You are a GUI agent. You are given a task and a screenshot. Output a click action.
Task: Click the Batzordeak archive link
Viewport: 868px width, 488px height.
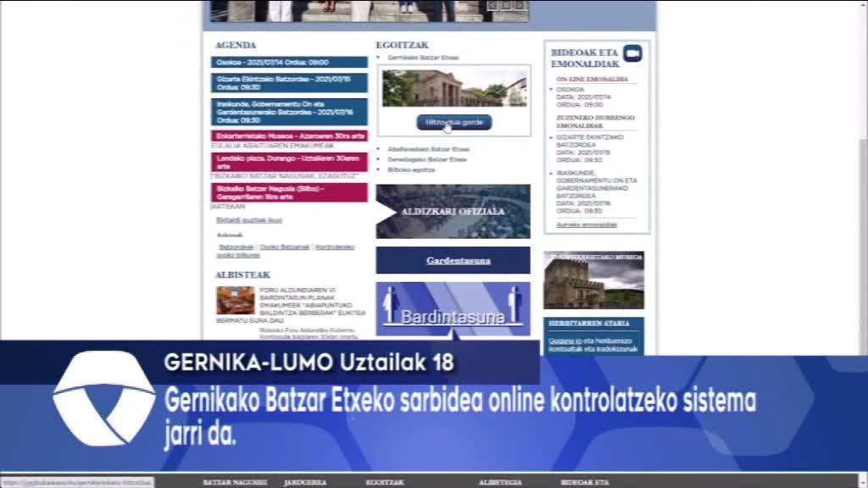pos(236,247)
